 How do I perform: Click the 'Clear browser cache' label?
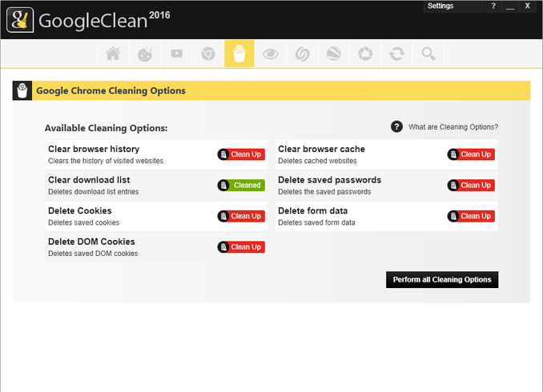321,149
